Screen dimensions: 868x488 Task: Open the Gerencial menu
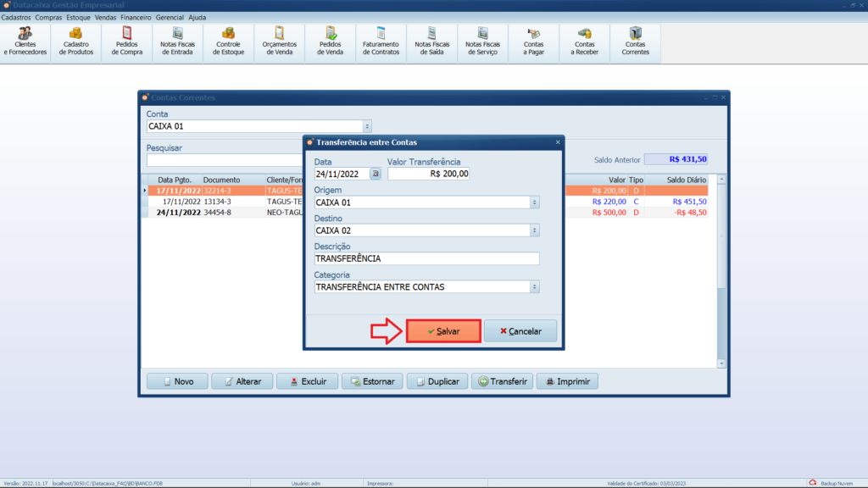click(170, 17)
